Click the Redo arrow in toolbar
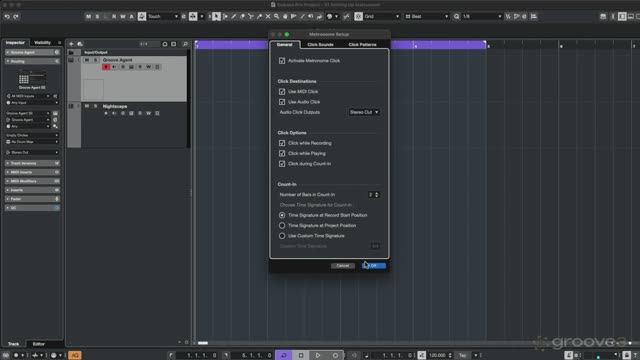640x360 pixels. pos(16,16)
